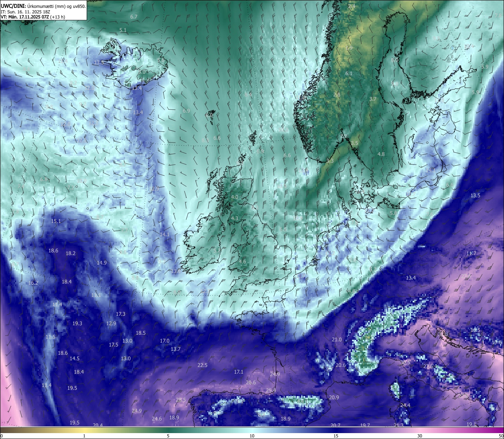Screen dimensions: 504x439
Task: Click the 4.6 value over Wales
Action: [243, 262]
